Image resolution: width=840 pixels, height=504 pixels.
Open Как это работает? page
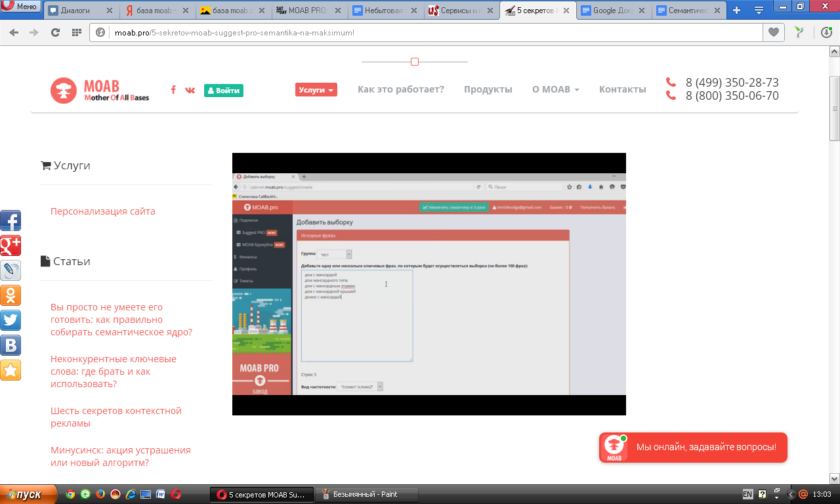click(x=401, y=89)
